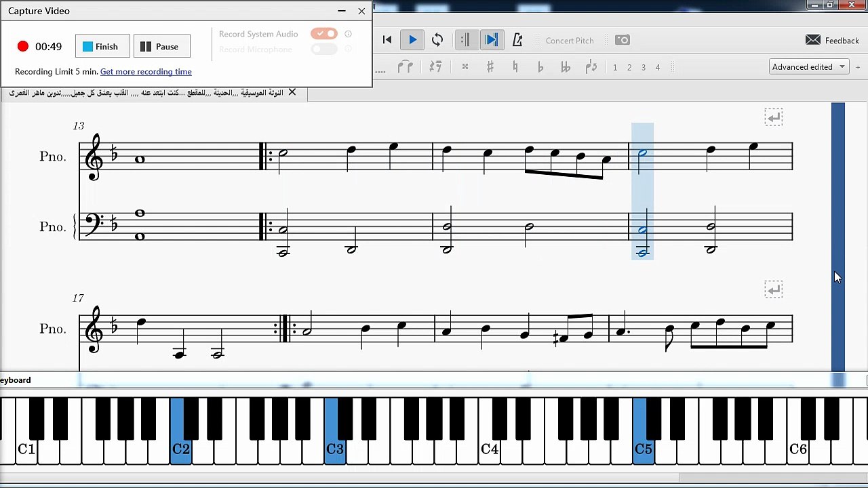
Task: Open the Advanced edited workspace dropdown
Action: point(809,66)
